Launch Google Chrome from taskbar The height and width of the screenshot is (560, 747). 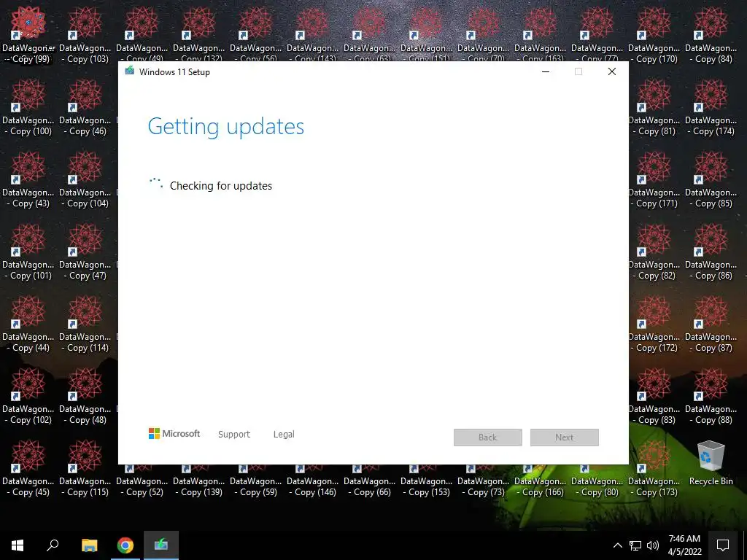(x=125, y=545)
